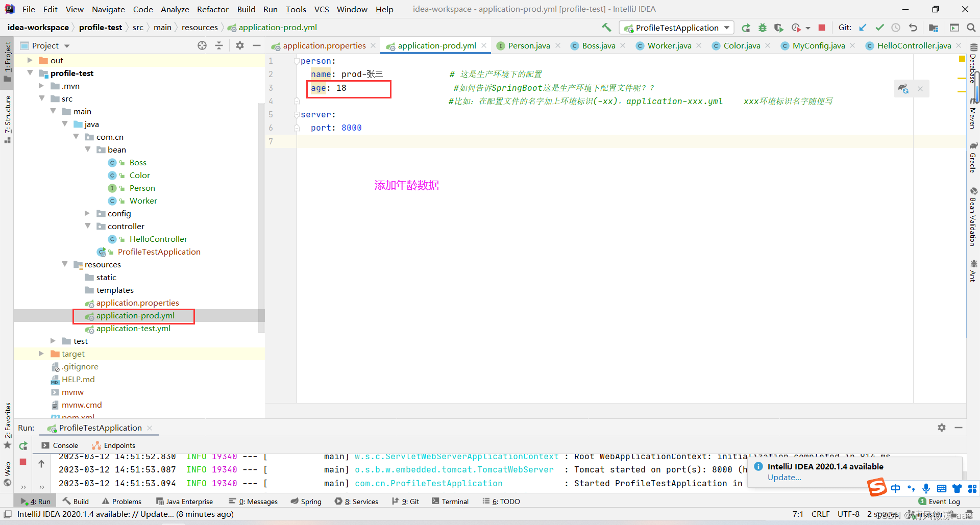Switch to HelloController.java tab
This screenshot has height=525, width=980.
[914, 45]
